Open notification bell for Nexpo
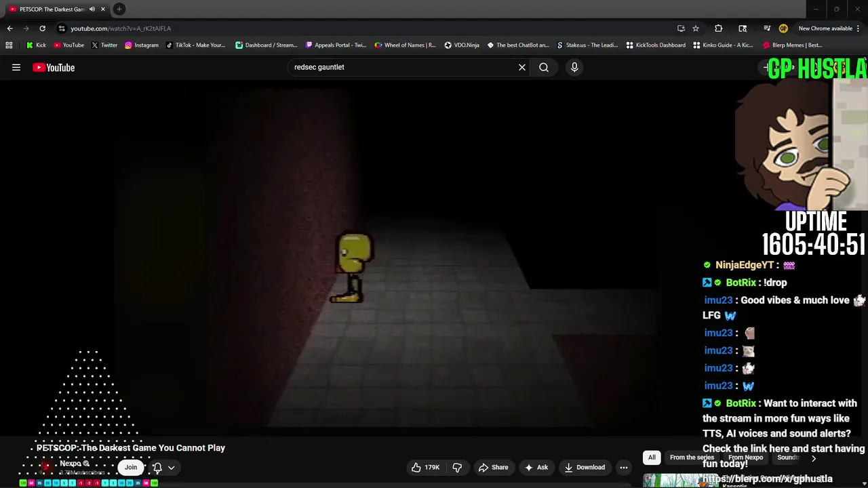This screenshot has width=868, height=488. pyautogui.click(x=157, y=468)
